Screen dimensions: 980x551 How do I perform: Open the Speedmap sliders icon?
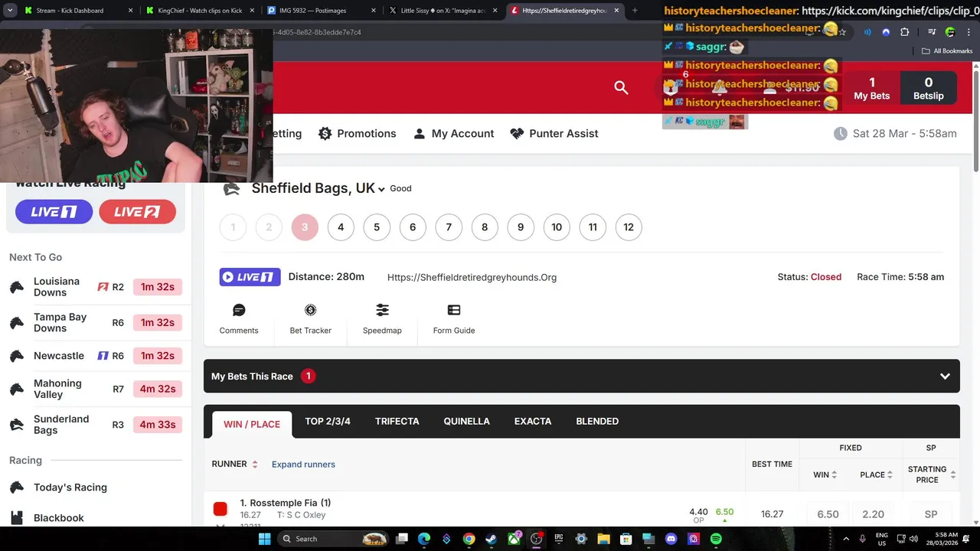(x=382, y=310)
